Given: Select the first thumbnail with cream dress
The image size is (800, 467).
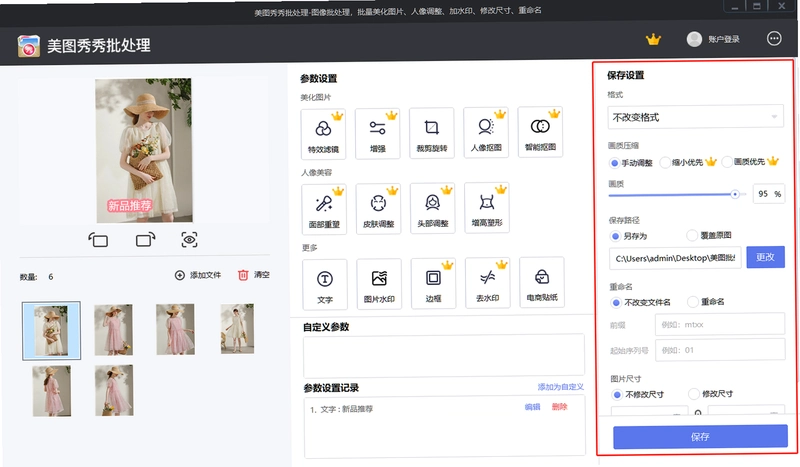Looking at the screenshot, I should tap(51, 331).
